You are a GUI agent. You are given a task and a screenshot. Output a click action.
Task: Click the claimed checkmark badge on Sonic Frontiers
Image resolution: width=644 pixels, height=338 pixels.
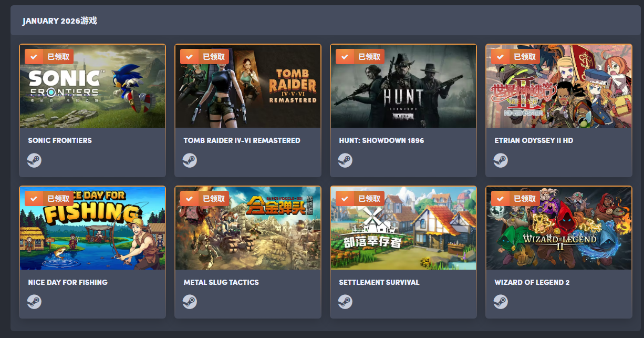click(49, 57)
